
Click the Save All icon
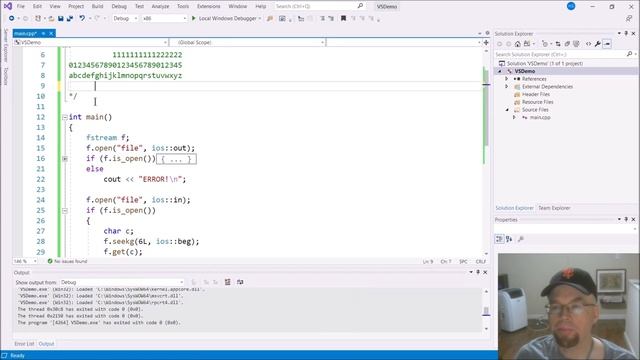[70, 18]
